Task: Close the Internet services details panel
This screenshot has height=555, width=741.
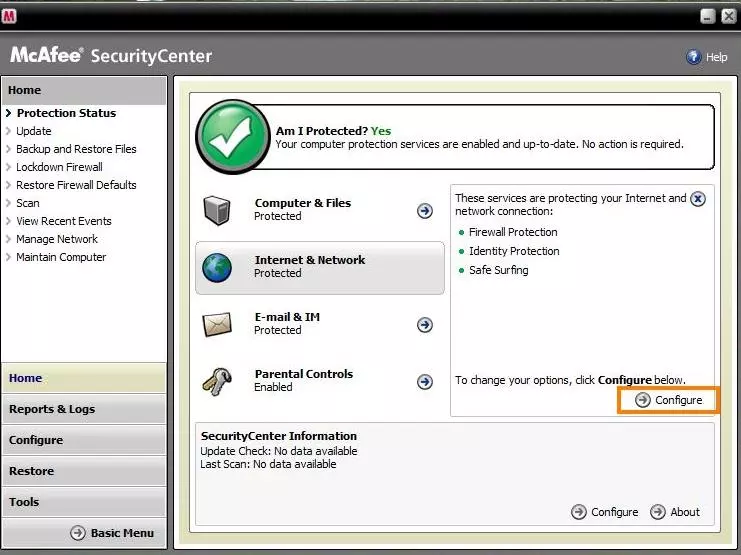Action: pos(698,199)
